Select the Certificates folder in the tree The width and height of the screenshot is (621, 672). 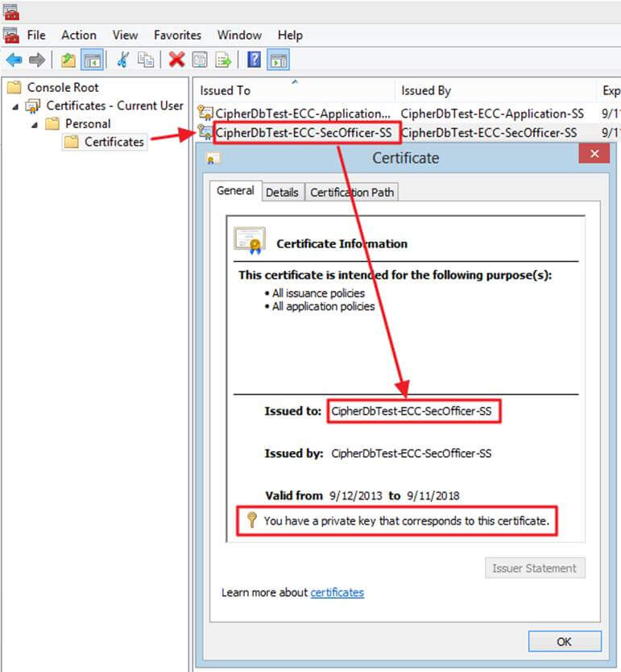pos(114,142)
